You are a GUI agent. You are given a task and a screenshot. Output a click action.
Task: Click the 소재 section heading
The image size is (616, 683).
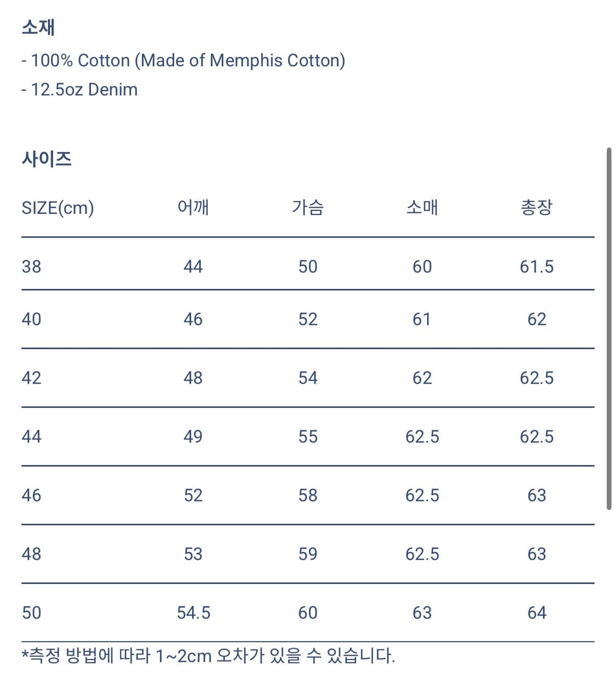[38, 27]
